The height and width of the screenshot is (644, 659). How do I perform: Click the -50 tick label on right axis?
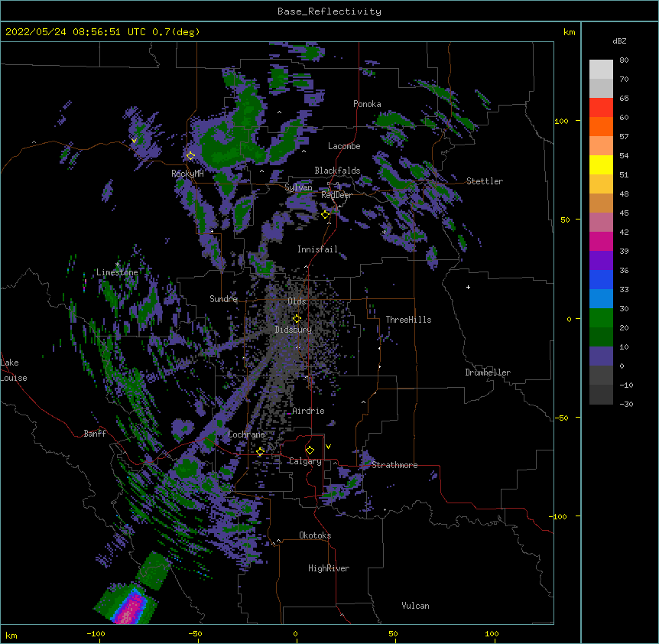click(561, 418)
